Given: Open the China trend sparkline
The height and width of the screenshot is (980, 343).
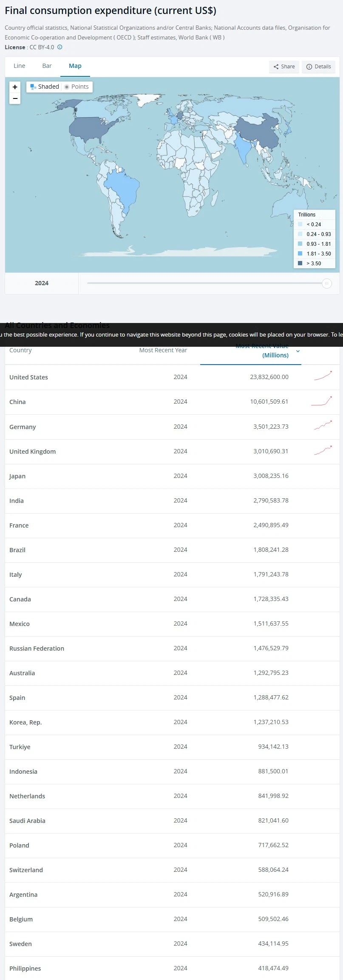Looking at the screenshot, I should pyautogui.click(x=322, y=401).
